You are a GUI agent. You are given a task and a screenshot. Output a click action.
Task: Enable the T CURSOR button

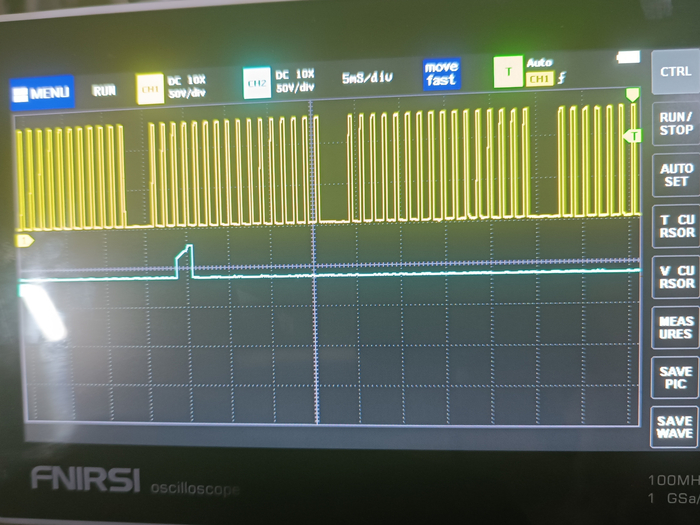tap(676, 226)
